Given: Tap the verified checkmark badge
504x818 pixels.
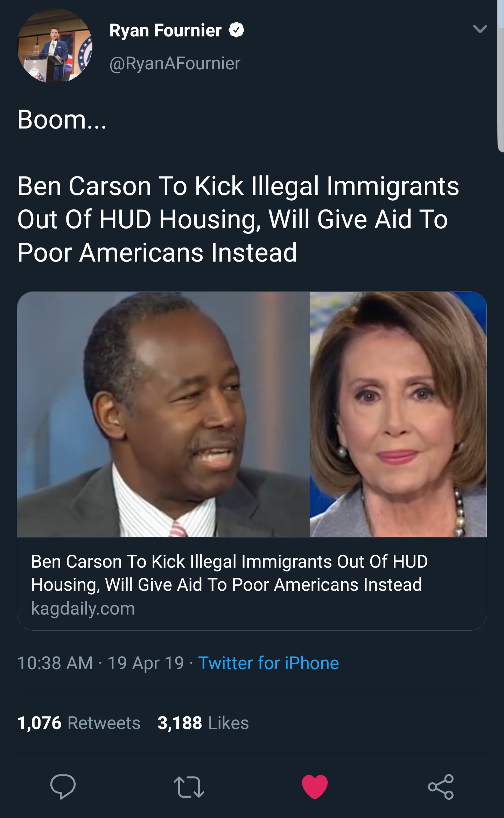Looking at the screenshot, I should pos(237,30).
